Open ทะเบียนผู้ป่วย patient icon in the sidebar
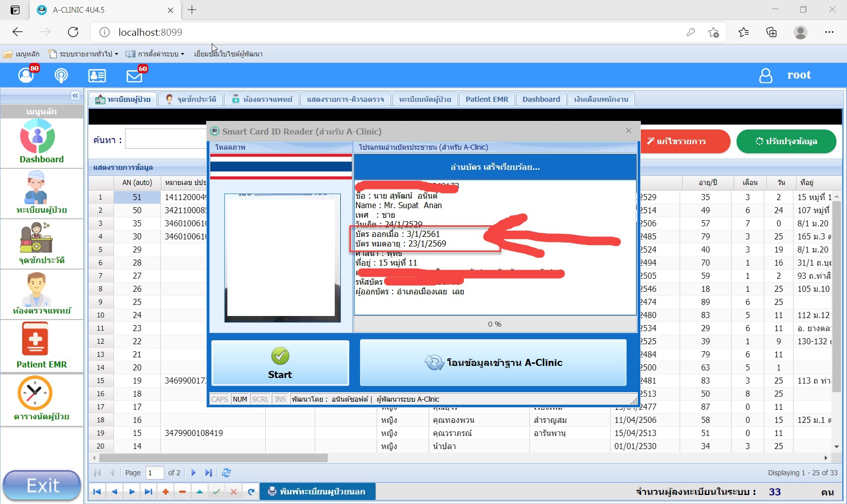The width and height of the screenshot is (847, 504). [x=36, y=186]
